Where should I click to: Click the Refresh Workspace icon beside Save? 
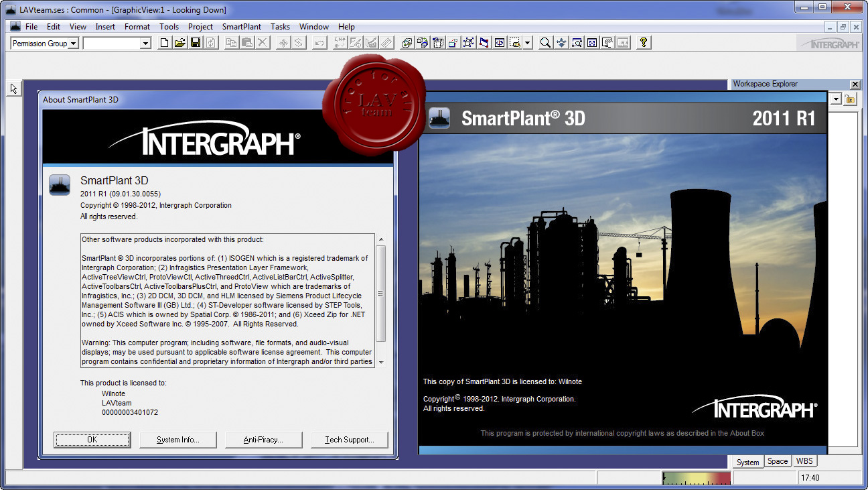pyautogui.click(x=211, y=43)
